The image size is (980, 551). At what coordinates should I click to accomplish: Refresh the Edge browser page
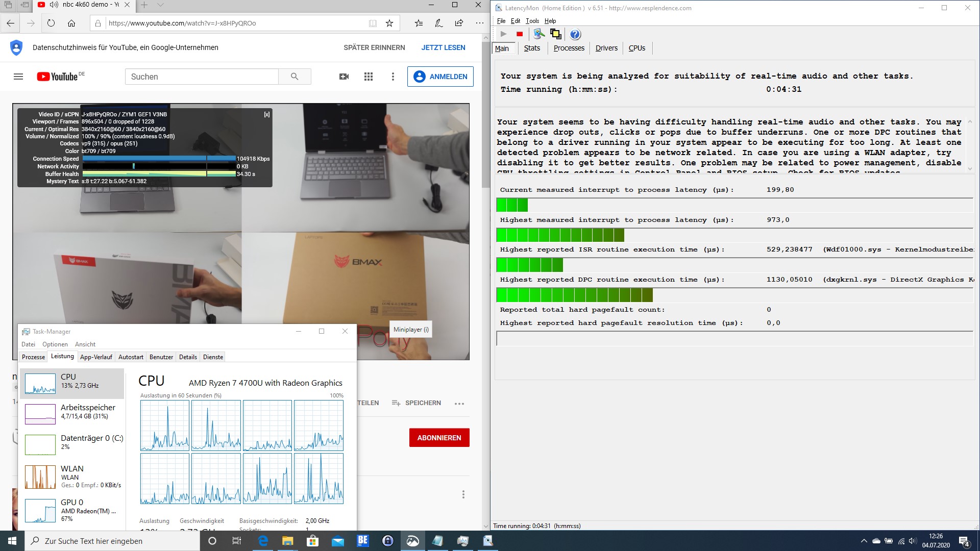click(51, 23)
